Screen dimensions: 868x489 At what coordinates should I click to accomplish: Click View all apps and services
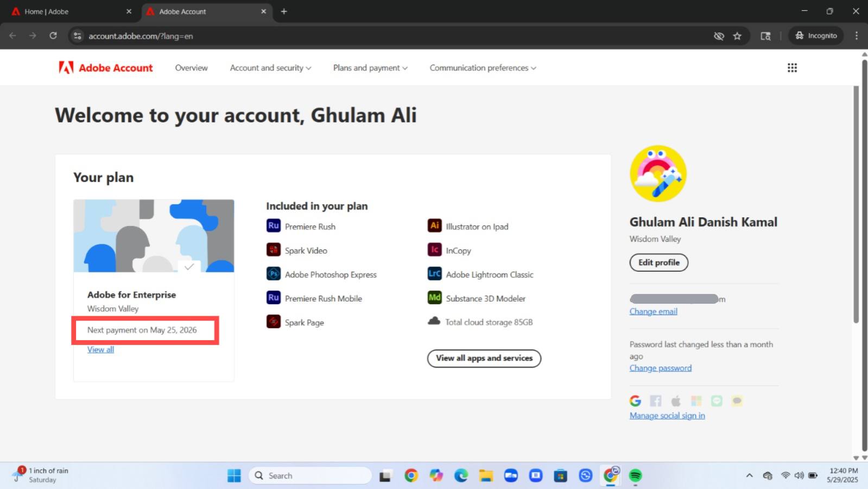(484, 358)
